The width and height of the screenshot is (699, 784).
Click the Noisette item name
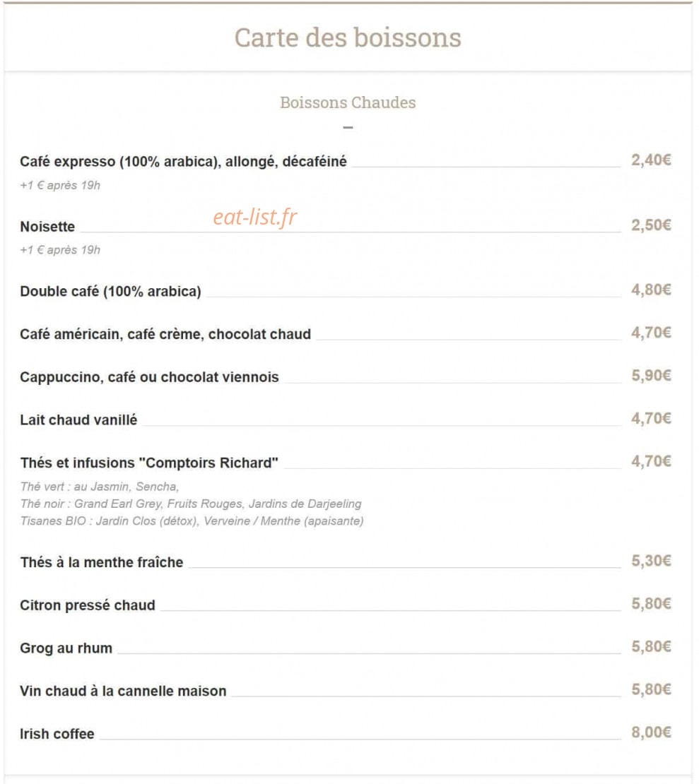(x=47, y=227)
